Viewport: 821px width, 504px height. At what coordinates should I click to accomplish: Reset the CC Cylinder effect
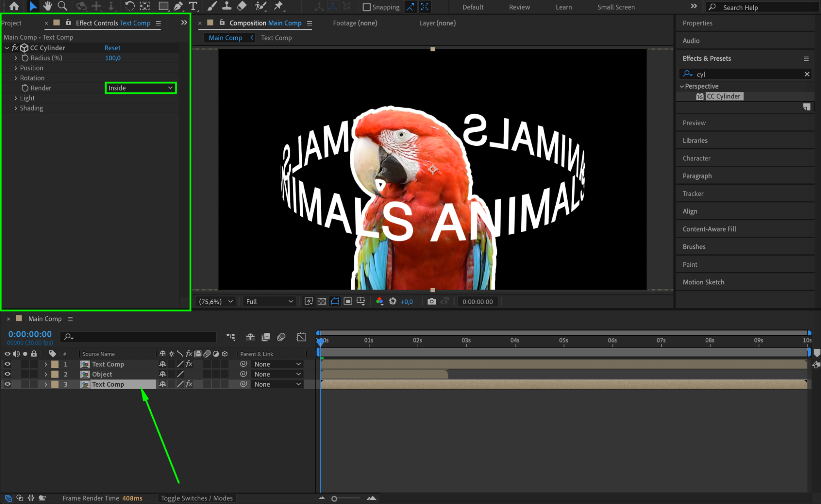[x=112, y=48]
